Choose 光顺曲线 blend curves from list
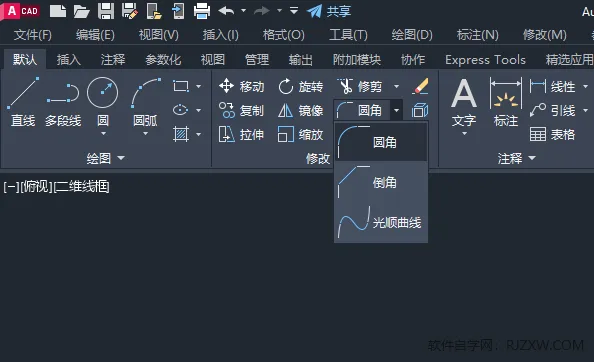594x362 pixels. [x=381, y=222]
